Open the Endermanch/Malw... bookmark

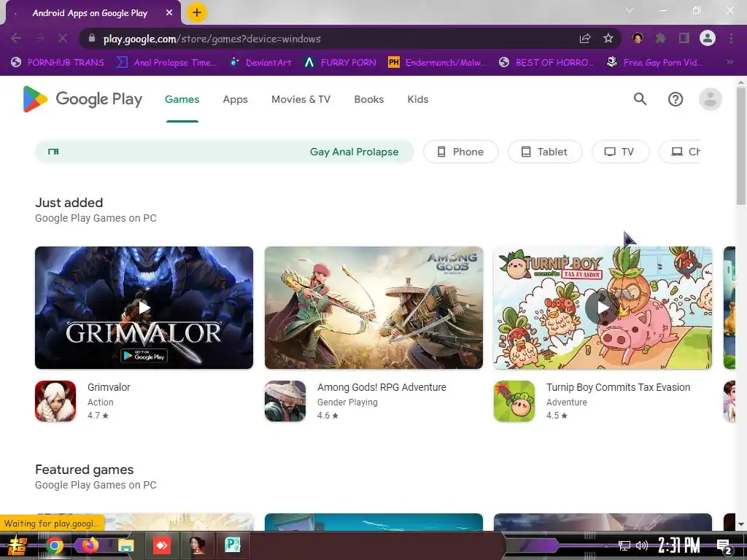coord(438,62)
